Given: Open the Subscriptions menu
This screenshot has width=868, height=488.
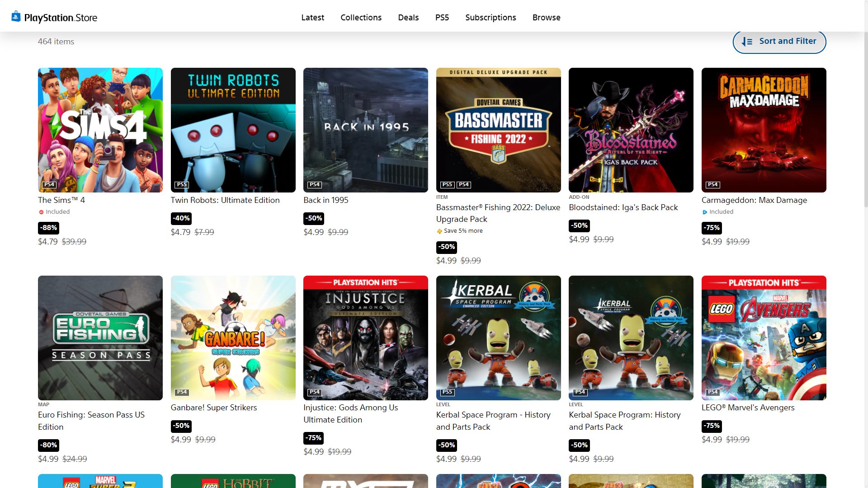Looking at the screenshot, I should [x=491, y=17].
